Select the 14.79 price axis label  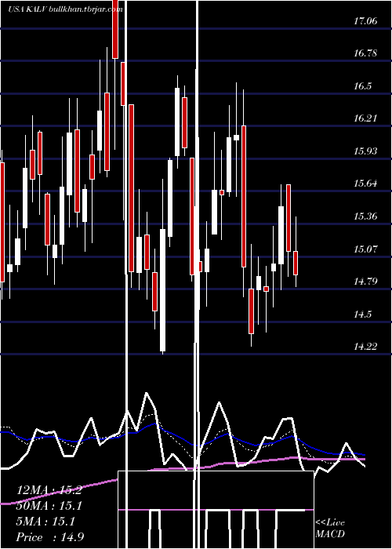point(365,281)
